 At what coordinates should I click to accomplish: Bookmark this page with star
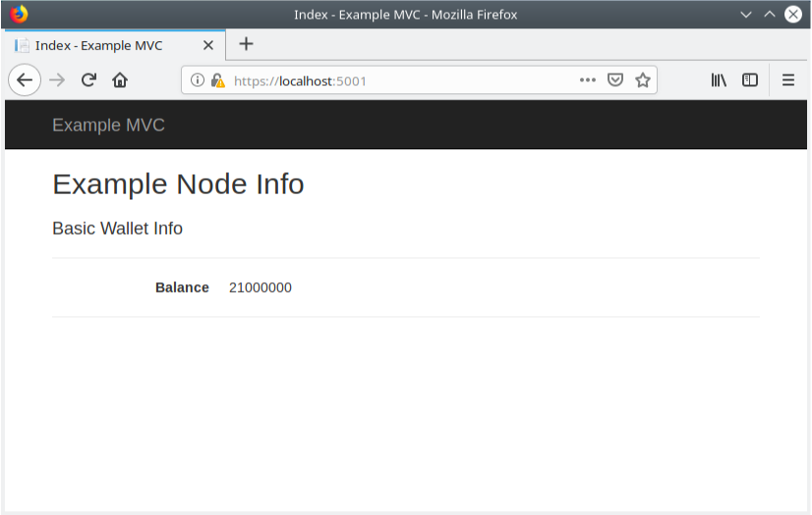click(x=643, y=81)
